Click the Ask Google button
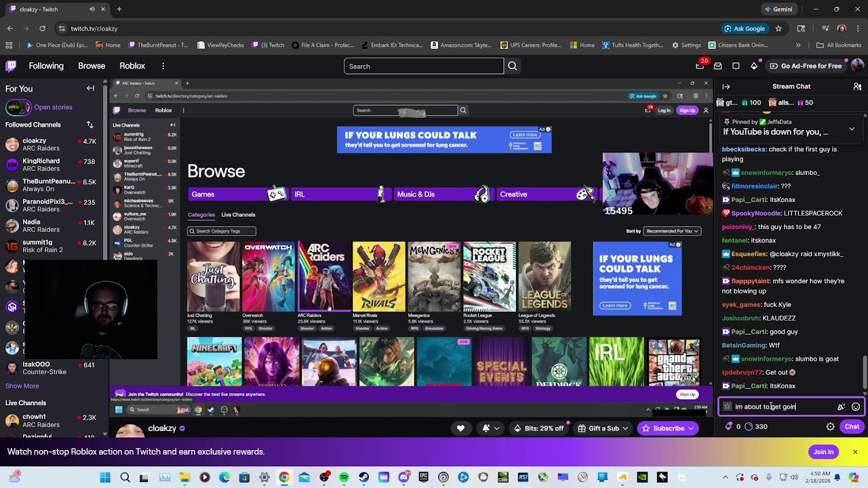The height and width of the screenshot is (488, 868). tap(744, 28)
